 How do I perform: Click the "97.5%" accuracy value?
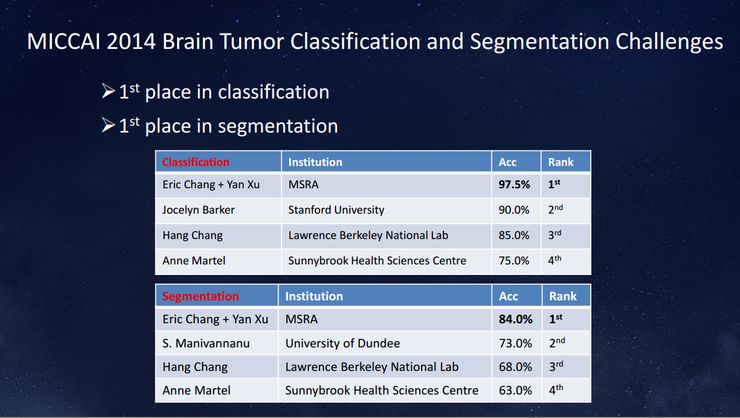coord(514,184)
